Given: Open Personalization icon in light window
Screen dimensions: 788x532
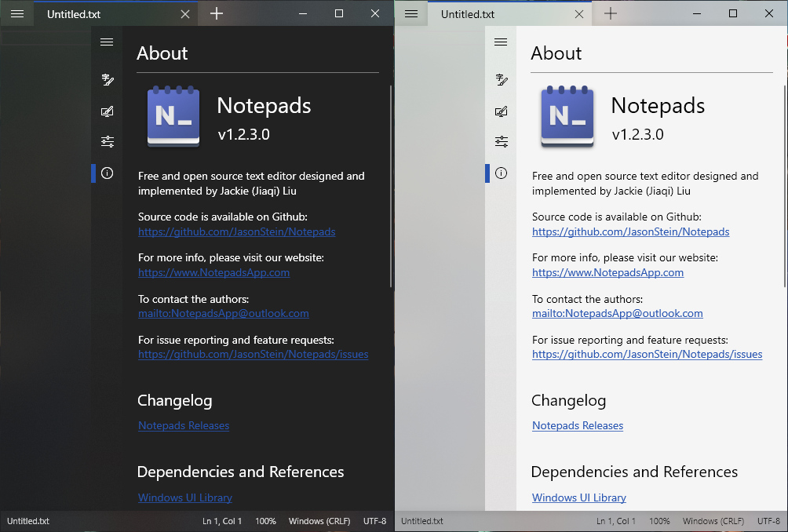Looking at the screenshot, I should pyautogui.click(x=501, y=111).
